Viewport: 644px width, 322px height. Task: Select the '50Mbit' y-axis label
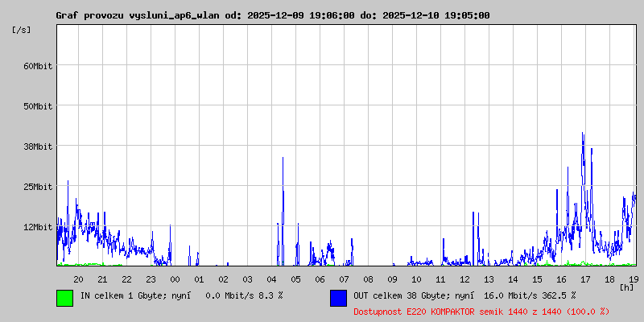tap(38, 106)
